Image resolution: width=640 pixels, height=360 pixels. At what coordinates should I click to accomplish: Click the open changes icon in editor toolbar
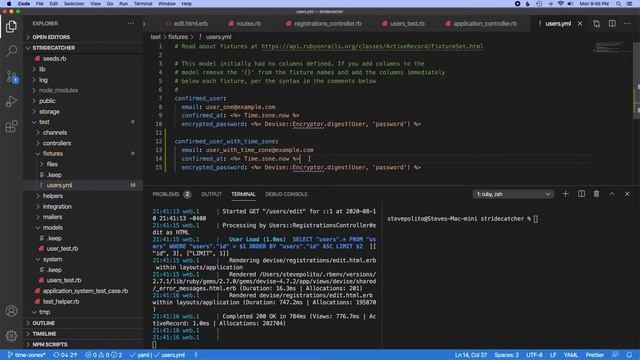(596, 24)
